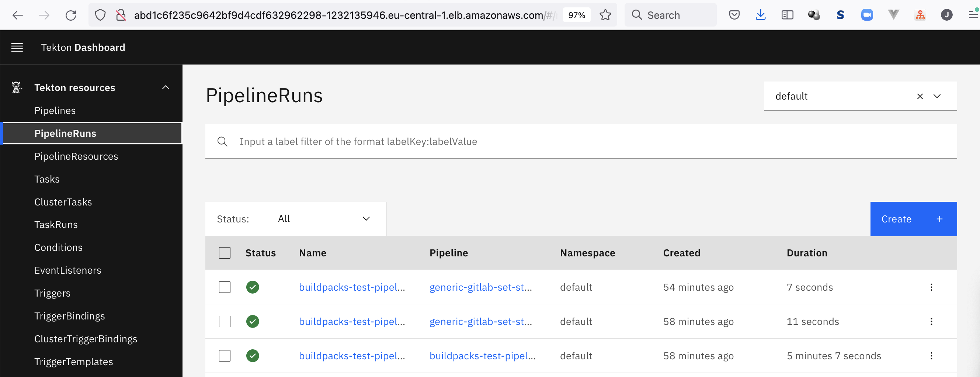The width and height of the screenshot is (980, 377).
Task: Click the Pipeline column header
Action: point(449,253)
